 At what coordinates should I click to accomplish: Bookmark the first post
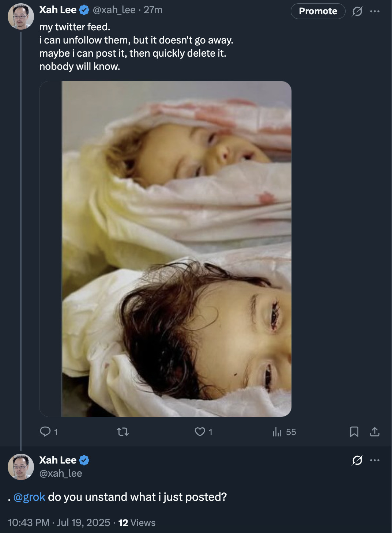tap(354, 432)
